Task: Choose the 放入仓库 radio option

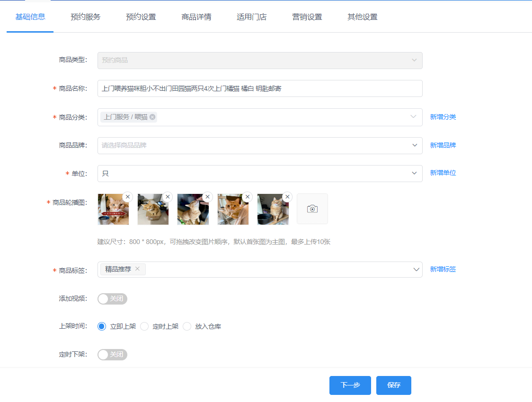Action: click(x=187, y=326)
